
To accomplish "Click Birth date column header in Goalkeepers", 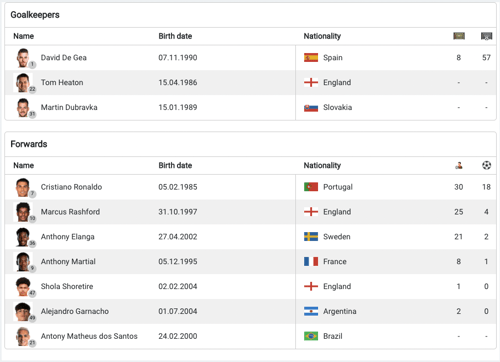I will pyautogui.click(x=175, y=36).
